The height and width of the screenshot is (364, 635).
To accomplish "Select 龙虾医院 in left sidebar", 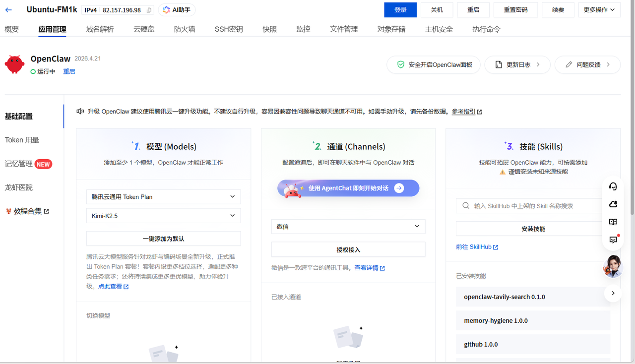I will point(18,187).
